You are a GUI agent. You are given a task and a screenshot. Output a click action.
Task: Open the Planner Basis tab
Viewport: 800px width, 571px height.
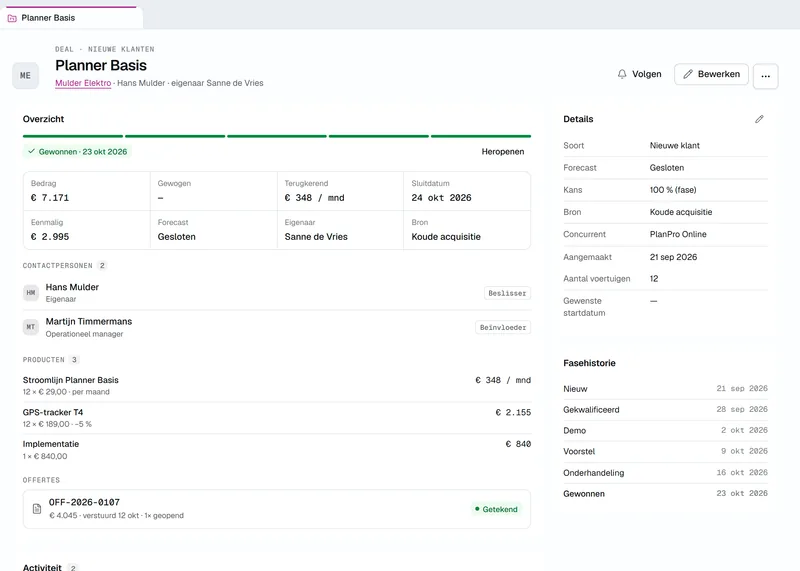(x=71, y=18)
